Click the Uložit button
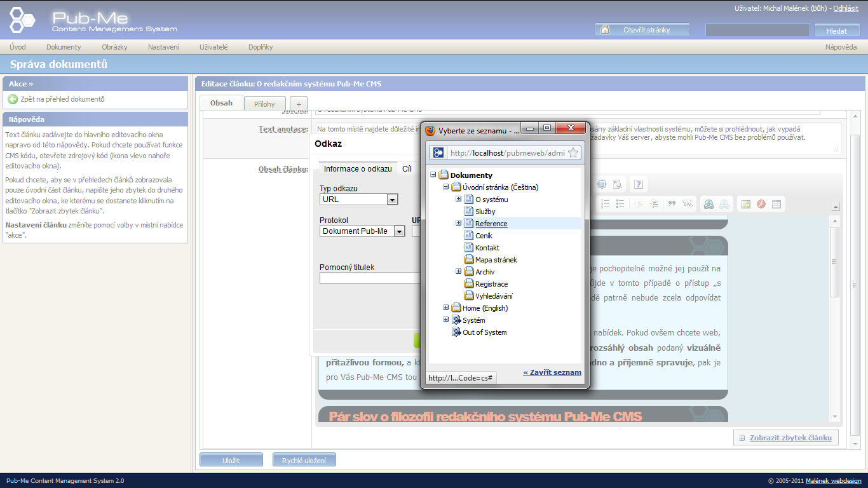 pyautogui.click(x=231, y=460)
